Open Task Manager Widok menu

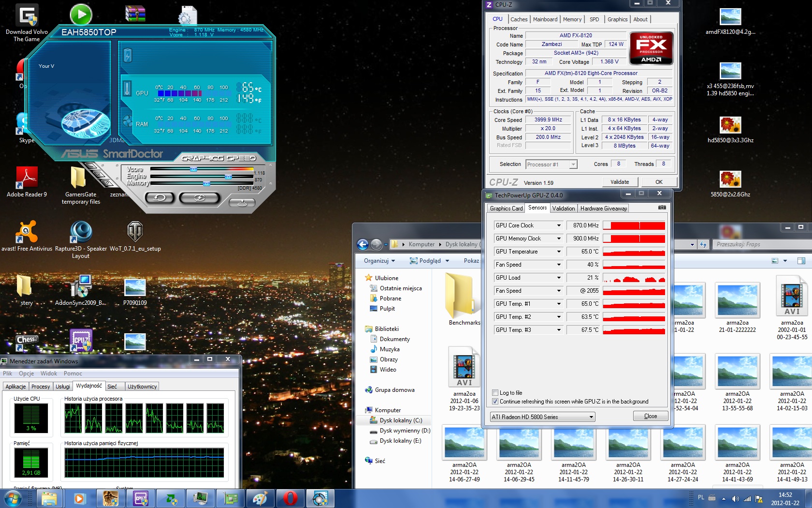click(49, 374)
